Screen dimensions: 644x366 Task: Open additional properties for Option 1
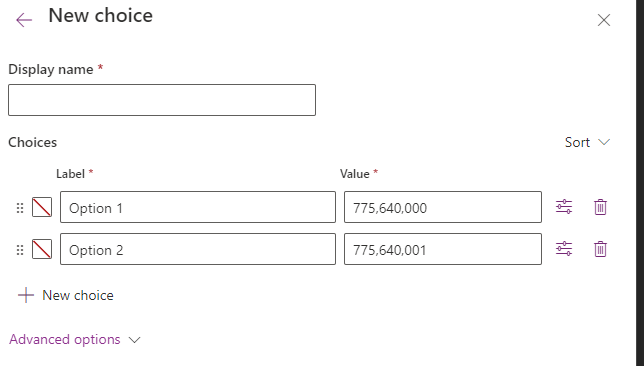coord(564,207)
